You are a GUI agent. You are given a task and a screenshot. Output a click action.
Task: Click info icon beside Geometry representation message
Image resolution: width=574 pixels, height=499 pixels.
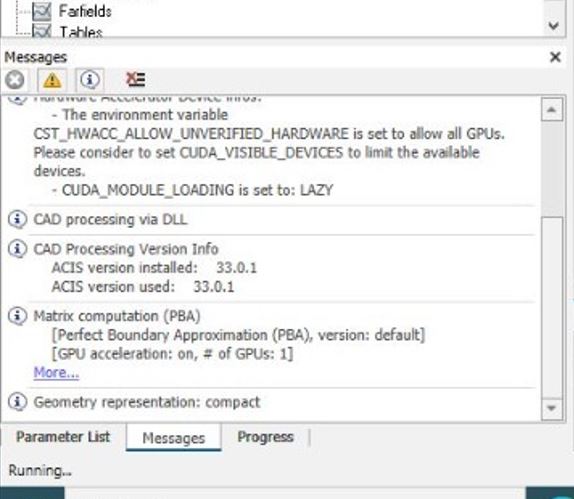[x=17, y=402]
